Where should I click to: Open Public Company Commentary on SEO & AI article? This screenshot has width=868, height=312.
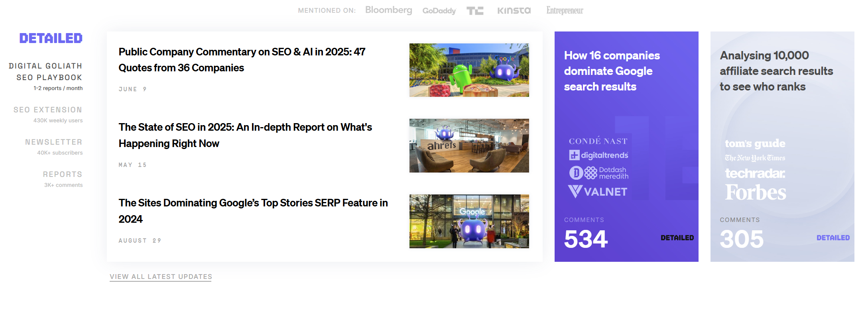(242, 60)
